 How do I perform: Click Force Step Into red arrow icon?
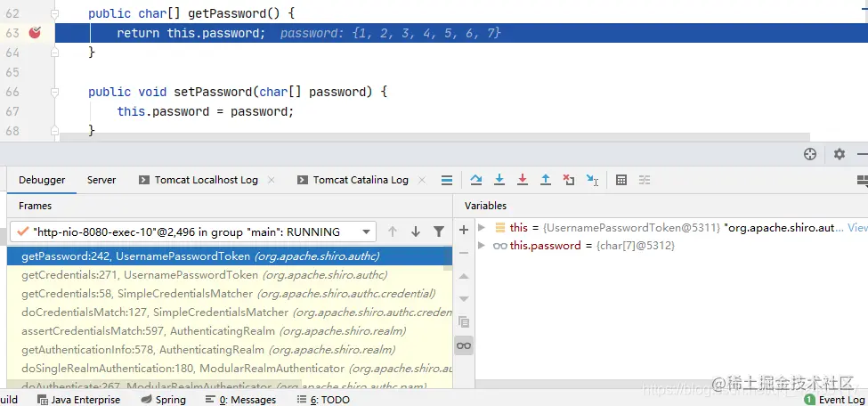pyautogui.click(x=522, y=180)
